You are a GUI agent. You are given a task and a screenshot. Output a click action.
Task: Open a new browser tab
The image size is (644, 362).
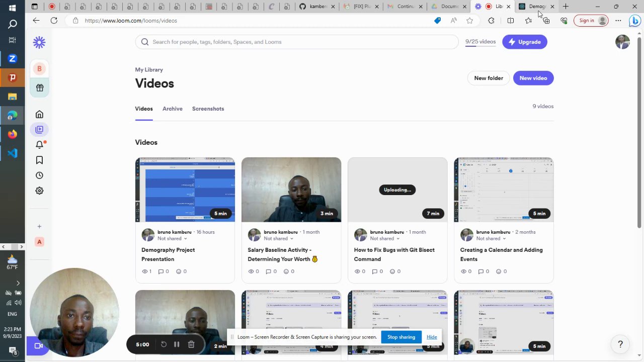[x=566, y=7]
